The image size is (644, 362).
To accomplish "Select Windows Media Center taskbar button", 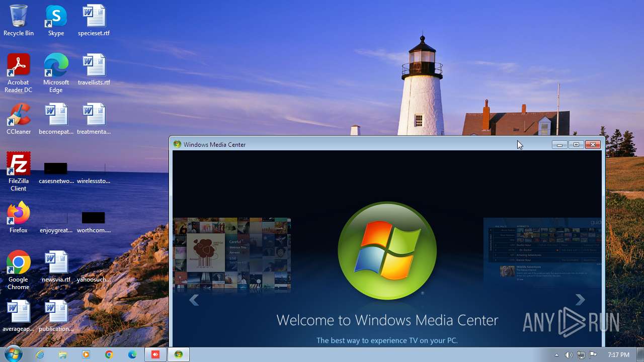I will pyautogui.click(x=179, y=354).
